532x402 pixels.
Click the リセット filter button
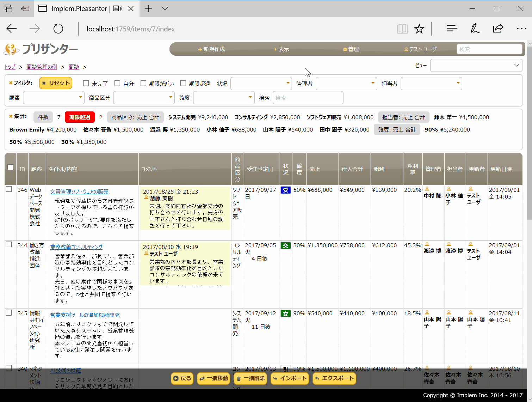click(56, 83)
